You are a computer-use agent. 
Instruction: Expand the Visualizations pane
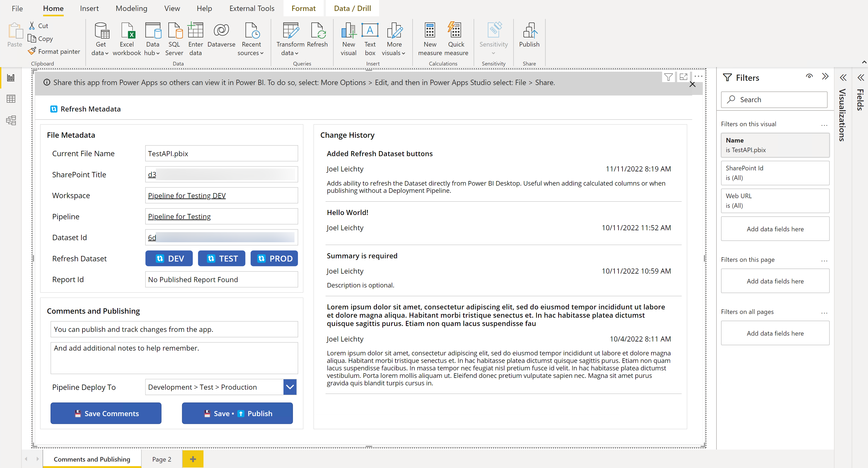843,78
